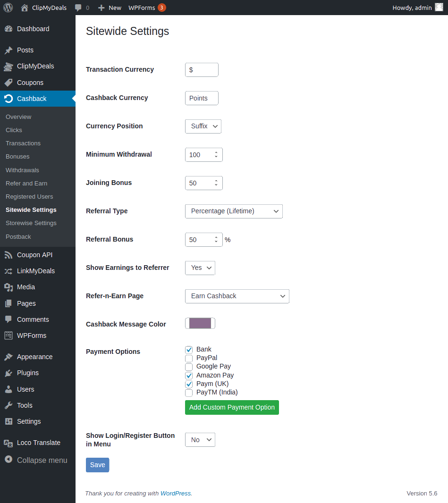The height and width of the screenshot is (503, 448).
Task: Open Postback submenu item
Action: (x=18, y=237)
